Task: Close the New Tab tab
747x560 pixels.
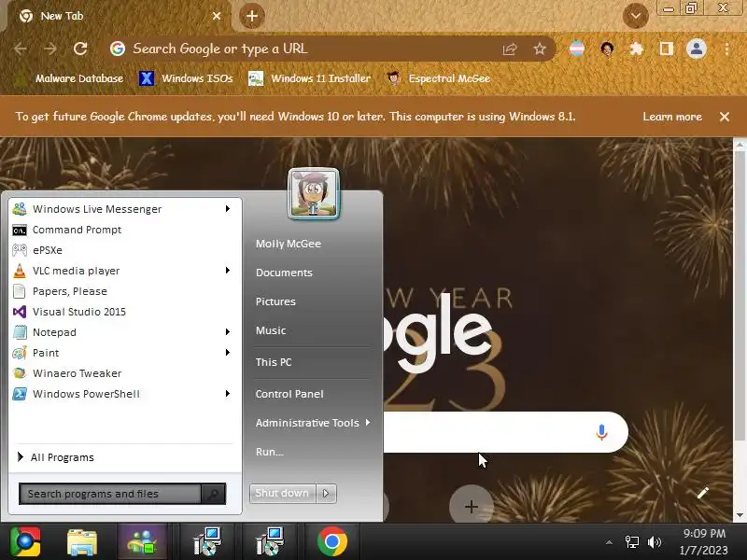Action: (x=217, y=16)
